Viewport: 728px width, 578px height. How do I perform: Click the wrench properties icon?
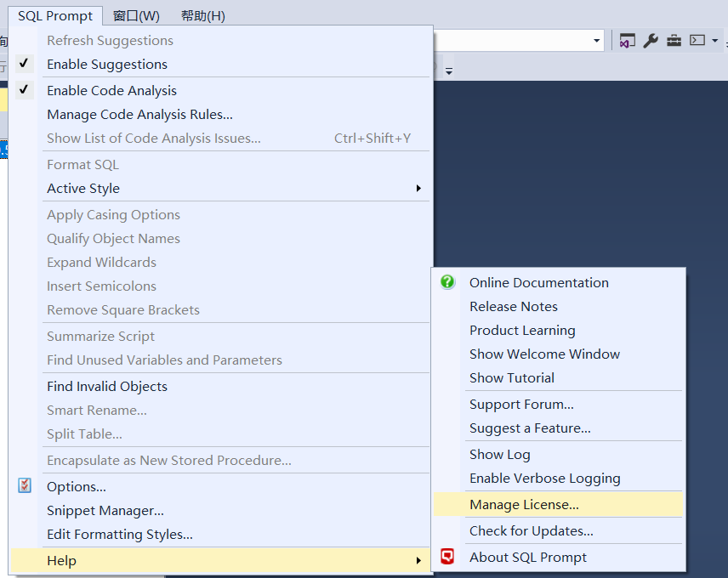coord(651,41)
